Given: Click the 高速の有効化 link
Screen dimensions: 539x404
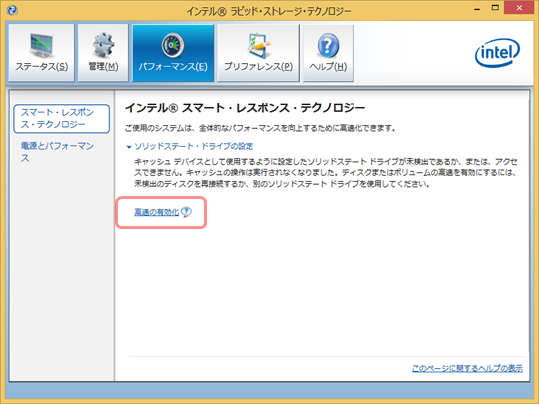Looking at the screenshot, I should click(x=157, y=212).
